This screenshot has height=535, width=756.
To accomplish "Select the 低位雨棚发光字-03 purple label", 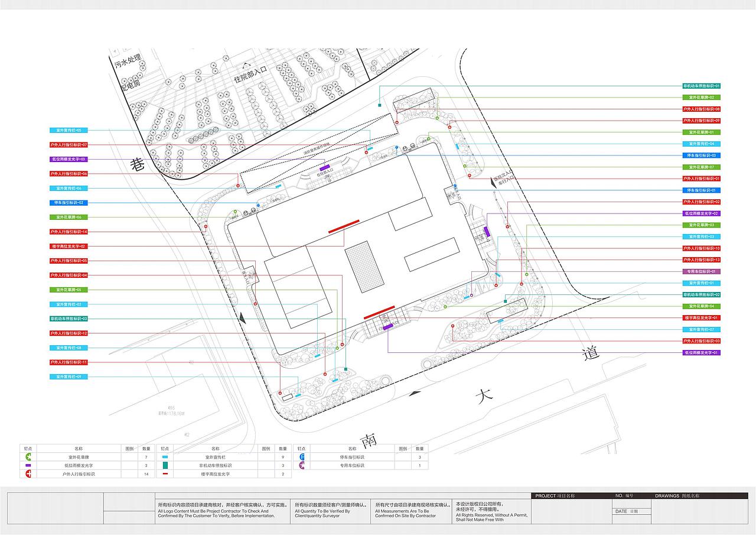I will click(x=69, y=159).
